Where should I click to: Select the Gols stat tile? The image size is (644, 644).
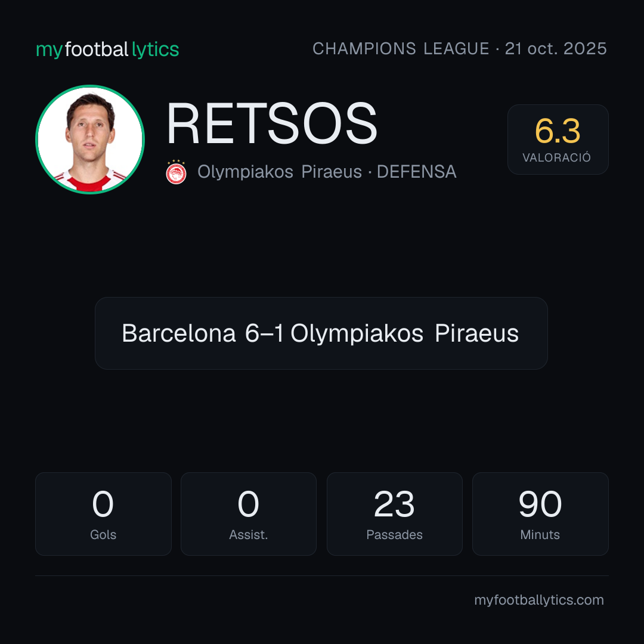pos(103,514)
